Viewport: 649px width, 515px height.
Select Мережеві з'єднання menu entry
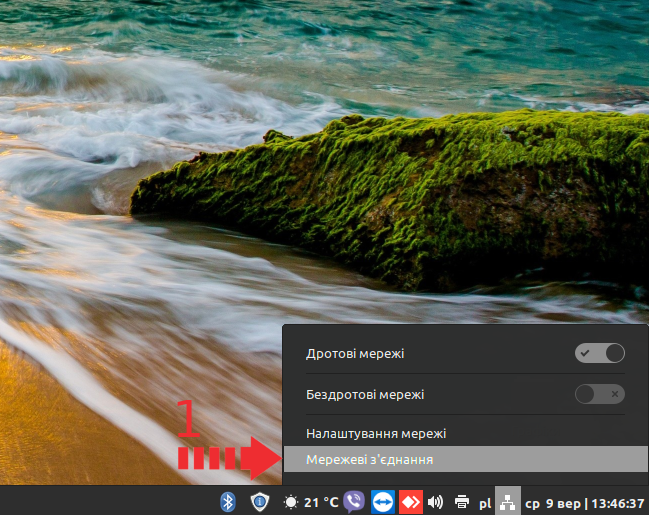[466, 459]
